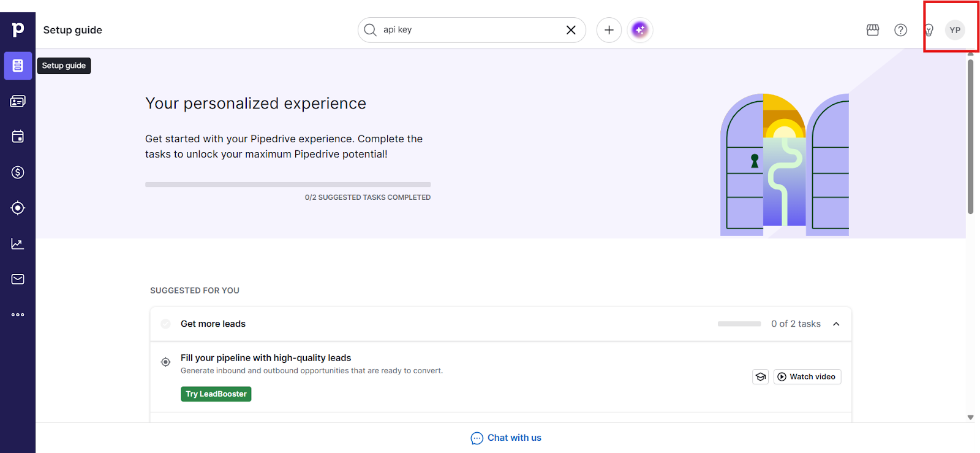Collapse the Get more leads section
The height and width of the screenshot is (453, 980).
click(836, 324)
